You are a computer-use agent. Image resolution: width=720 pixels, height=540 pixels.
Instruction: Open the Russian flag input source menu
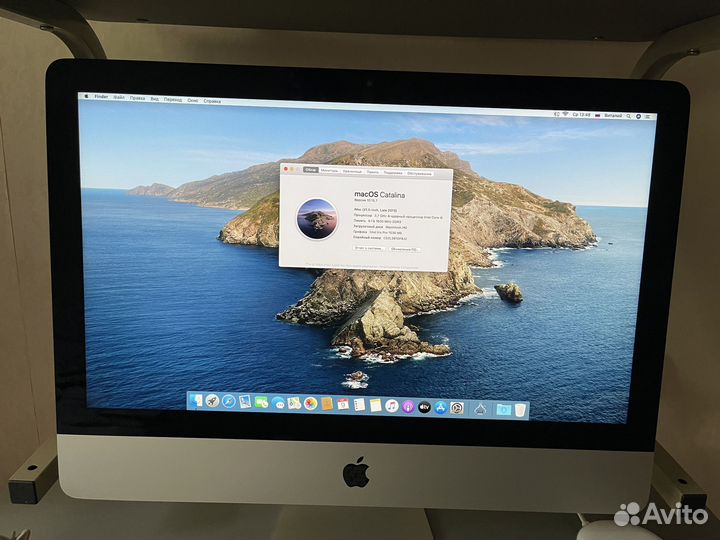pyautogui.click(x=598, y=115)
